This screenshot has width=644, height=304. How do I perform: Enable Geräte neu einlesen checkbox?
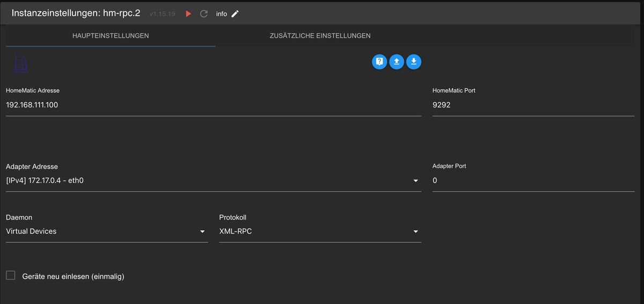click(x=11, y=276)
